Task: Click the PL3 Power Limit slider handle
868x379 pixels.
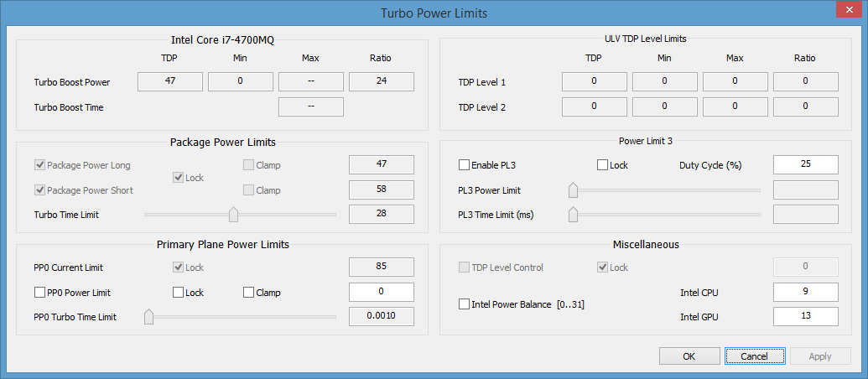Action: [573, 189]
